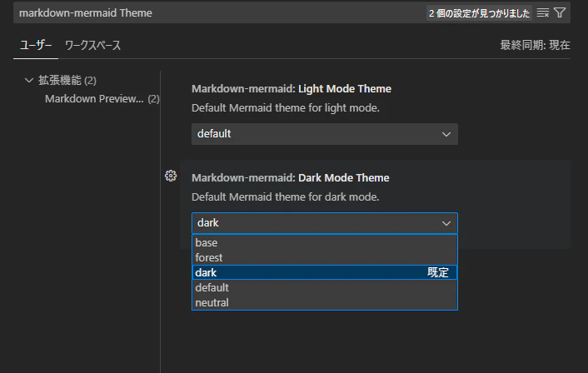Click 'Default Mermaid theme for light mode.' description

click(286, 108)
